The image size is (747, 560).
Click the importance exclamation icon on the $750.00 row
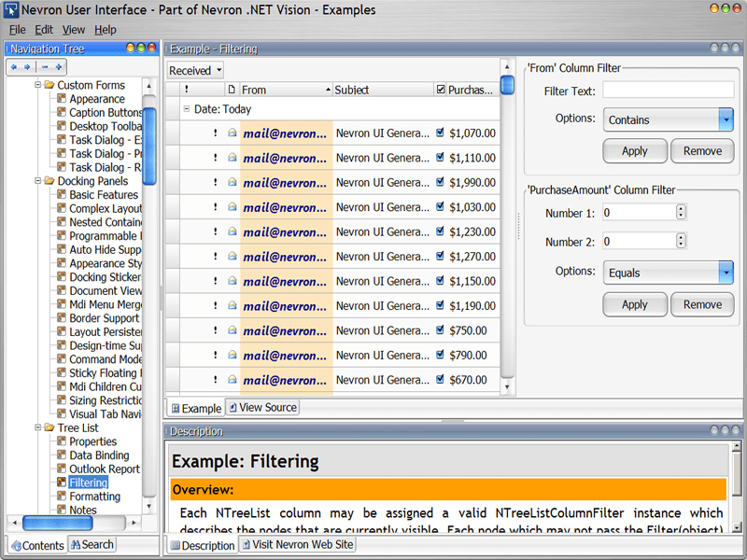coord(215,330)
